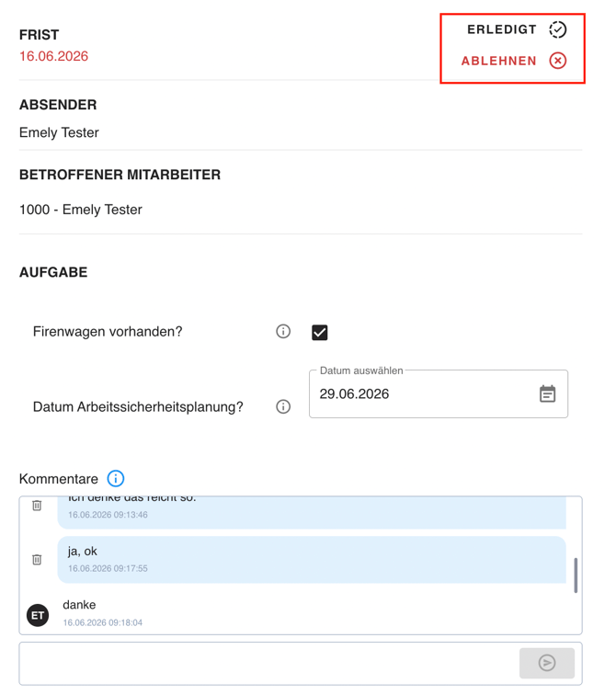Click the ET avatar next to 'danke'
This screenshot has height=695, width=616.
point(38,615)
